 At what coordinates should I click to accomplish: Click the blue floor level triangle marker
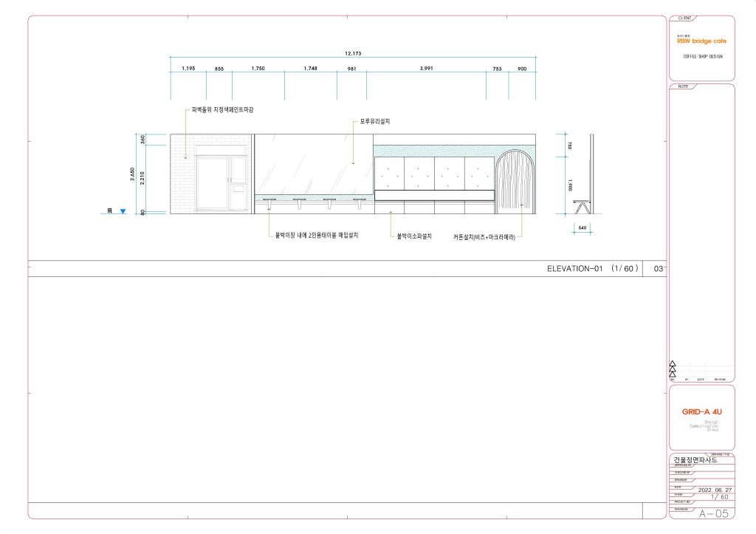click(123, 212)
